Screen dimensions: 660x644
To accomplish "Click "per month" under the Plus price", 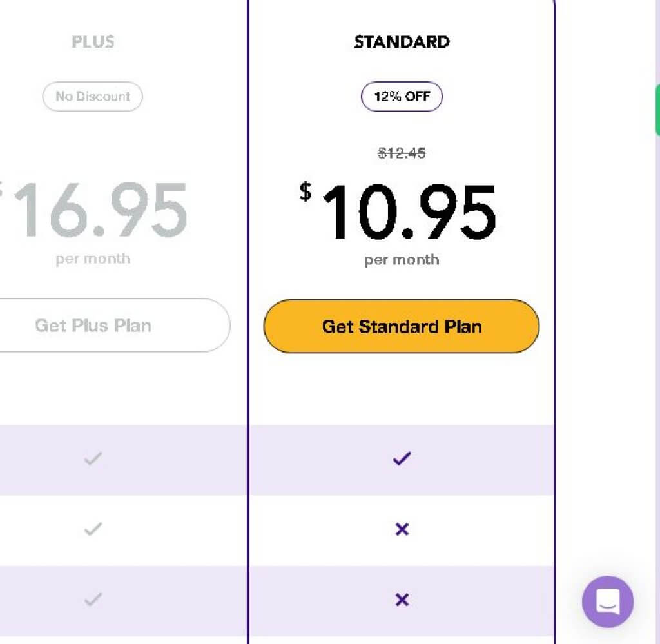I will tap(93, 259).
